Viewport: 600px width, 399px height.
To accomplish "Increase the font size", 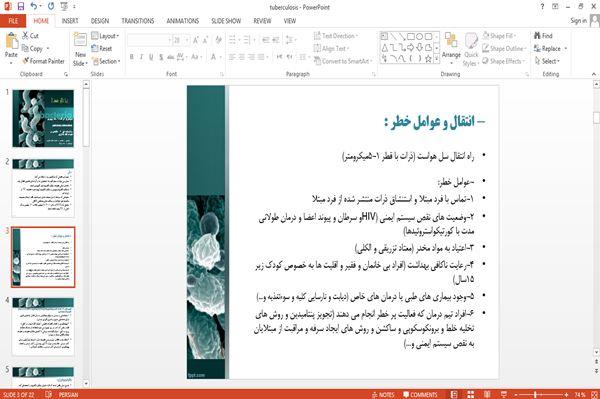I will pos(196,40).
